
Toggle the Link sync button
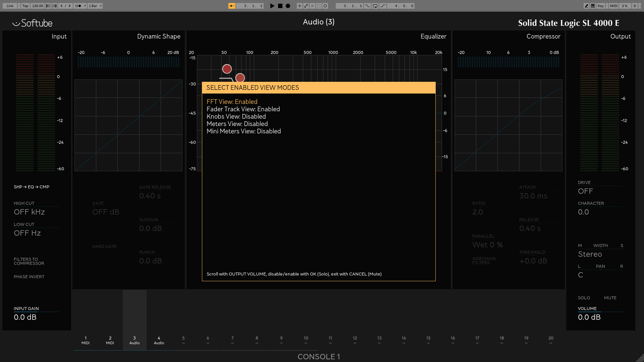coord(10,6)
